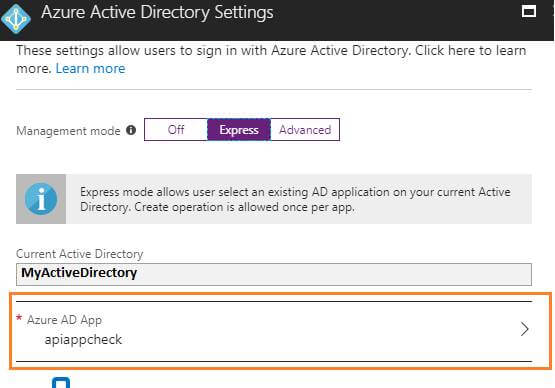Screen dimensions: 555x388
Task: Switch Management mode to Advanced
Action: [305, 130]
